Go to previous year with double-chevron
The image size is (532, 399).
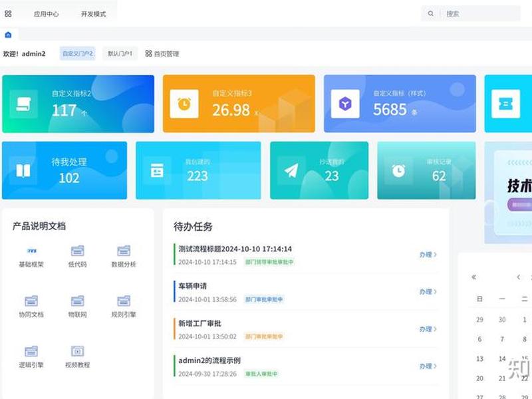[474, 277]
